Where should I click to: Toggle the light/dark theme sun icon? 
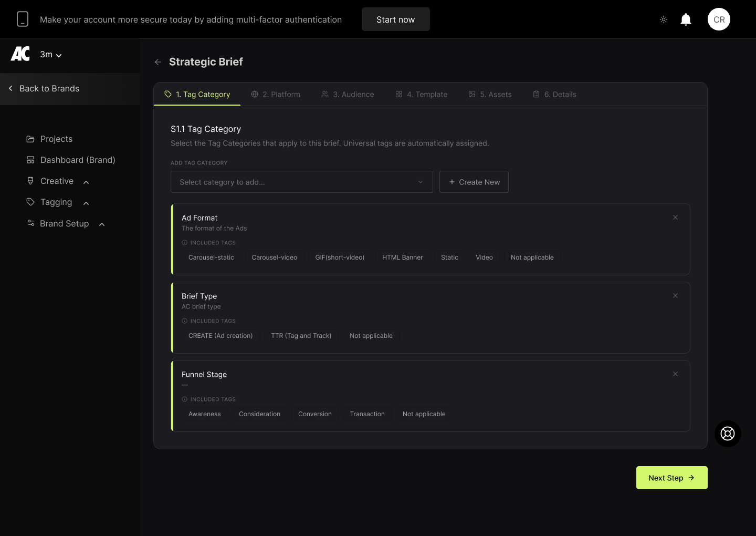[x=664, y=19]
